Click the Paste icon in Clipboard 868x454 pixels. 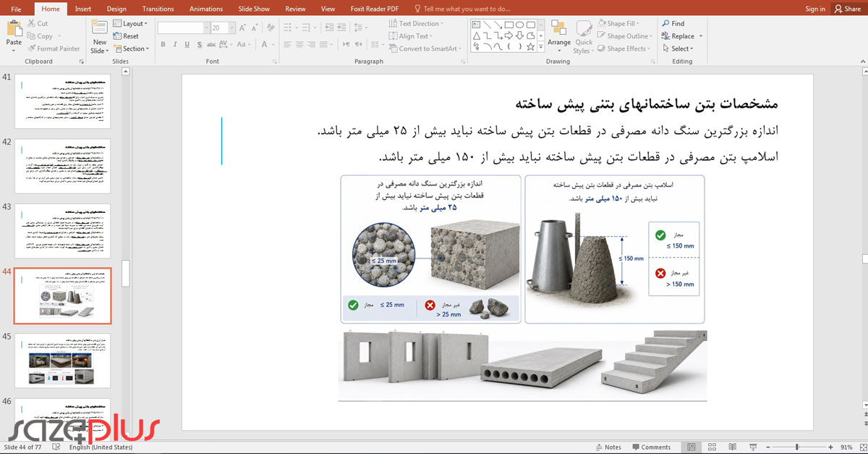14,29
